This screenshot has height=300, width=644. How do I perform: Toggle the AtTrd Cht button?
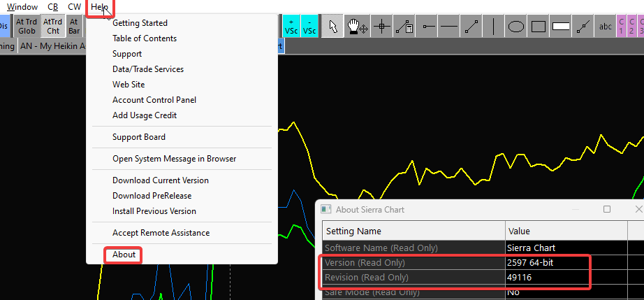click(x=53, y=27)
